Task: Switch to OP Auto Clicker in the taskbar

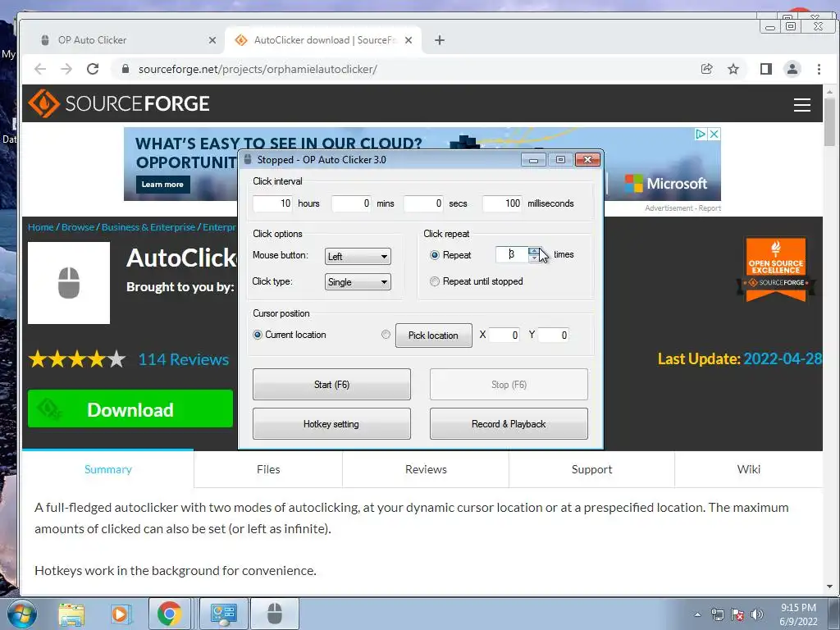Action: pos(275,614)
